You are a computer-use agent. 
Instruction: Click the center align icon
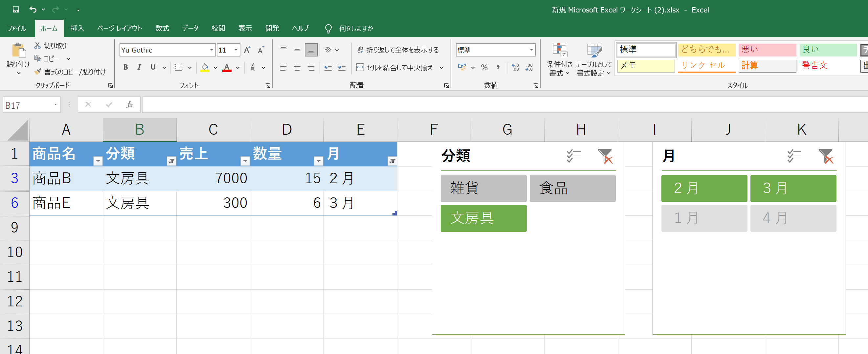(297, 67)
